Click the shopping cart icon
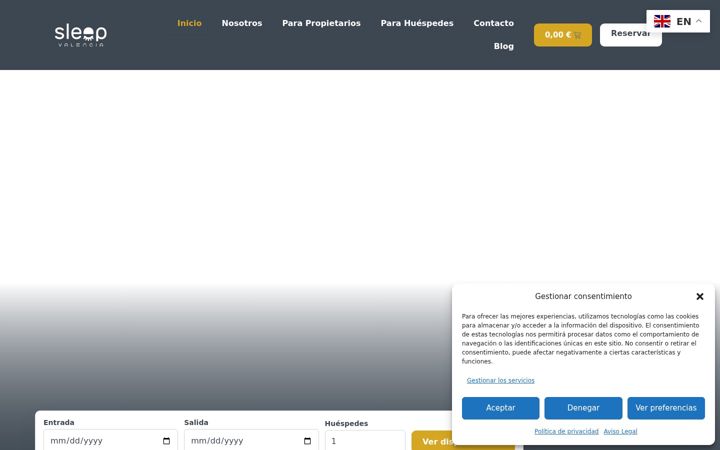Image resolution: width=720 pixels, height=450 pixels. [577, 35]
